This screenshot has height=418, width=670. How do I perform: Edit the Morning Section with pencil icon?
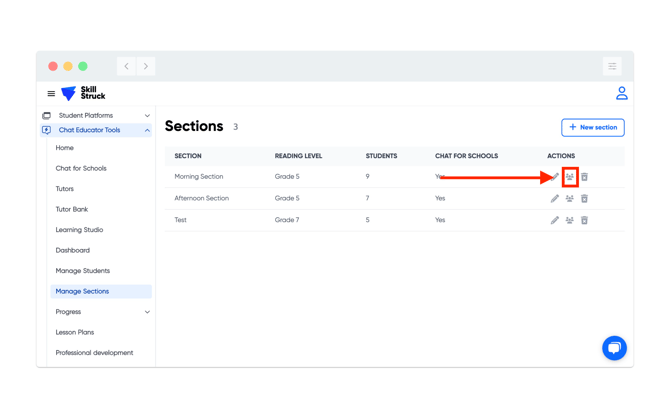point(556,177)
